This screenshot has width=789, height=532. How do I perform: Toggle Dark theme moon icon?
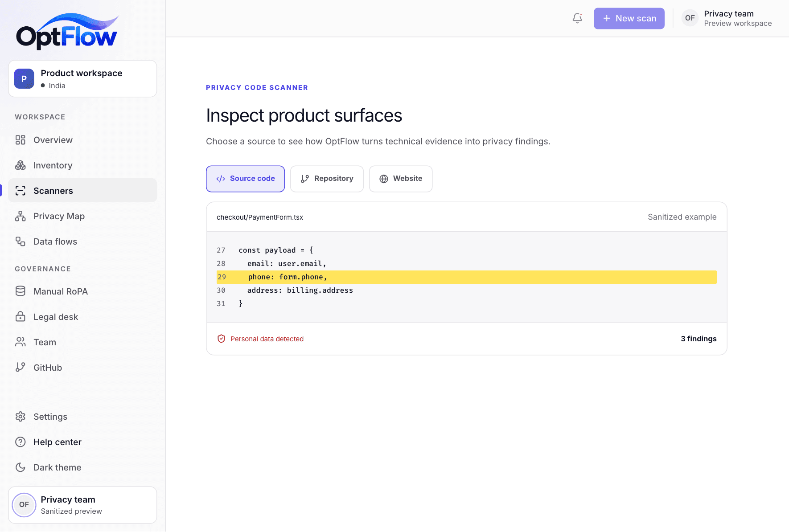(x=21, y=467)
